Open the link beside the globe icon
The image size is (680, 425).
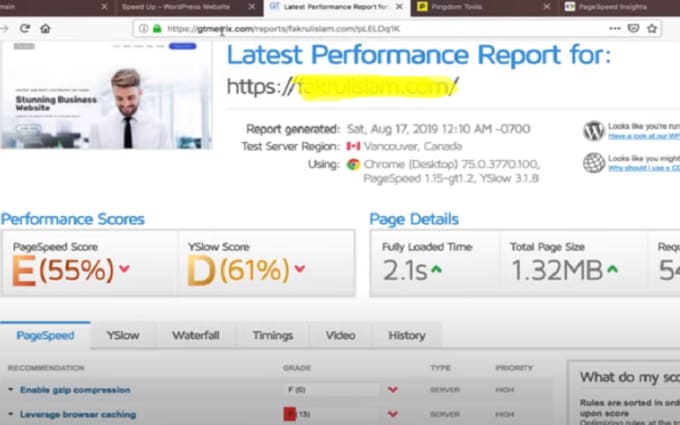click(x=644, y=168)
